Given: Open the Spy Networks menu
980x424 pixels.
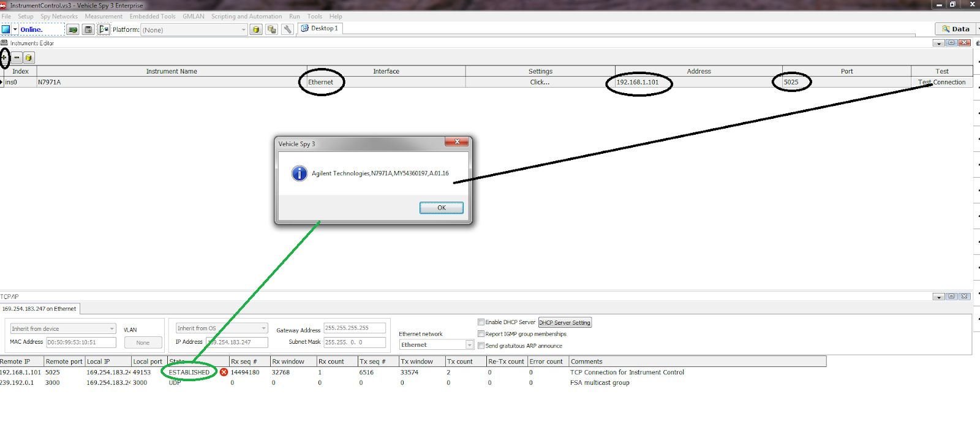Looking at the screenshot, I should click(x=59, y=17).
